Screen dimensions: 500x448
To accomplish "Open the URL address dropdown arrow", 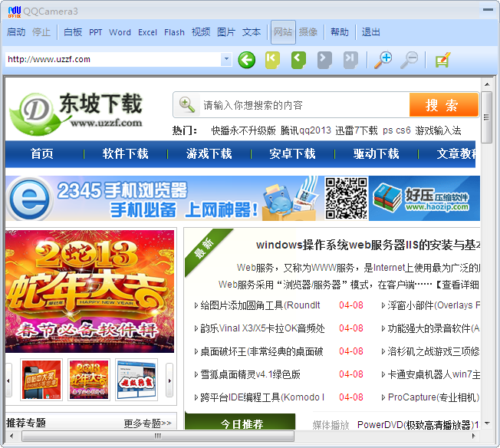I will [226, 59].
